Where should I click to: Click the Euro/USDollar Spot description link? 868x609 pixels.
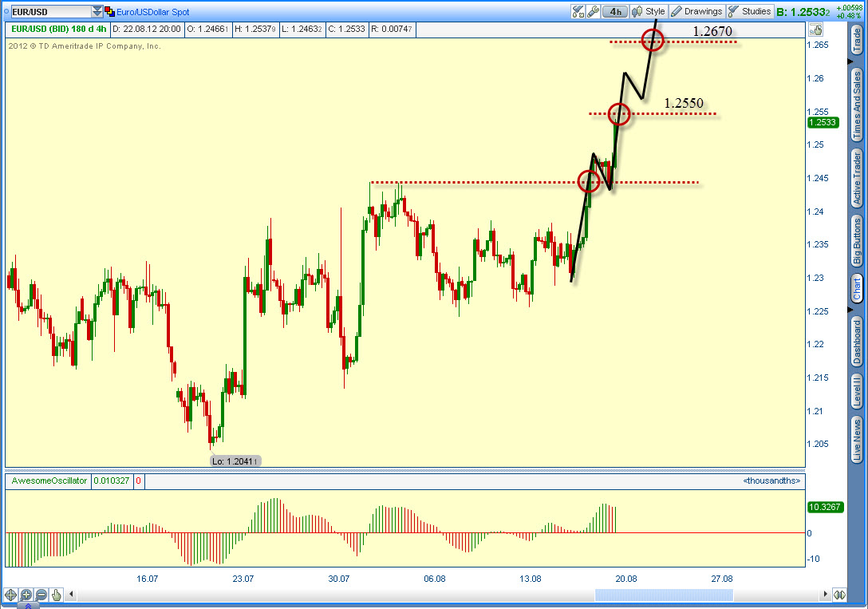(153, 12)
